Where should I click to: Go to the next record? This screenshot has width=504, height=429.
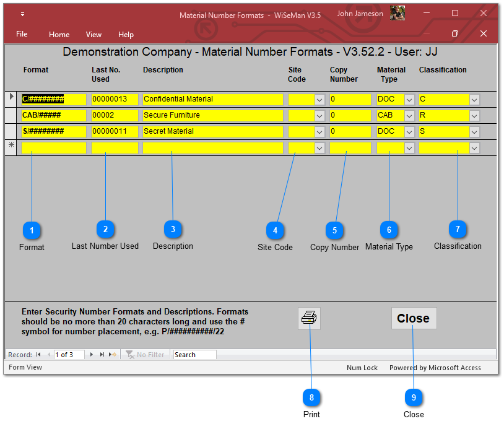(92, 355)
